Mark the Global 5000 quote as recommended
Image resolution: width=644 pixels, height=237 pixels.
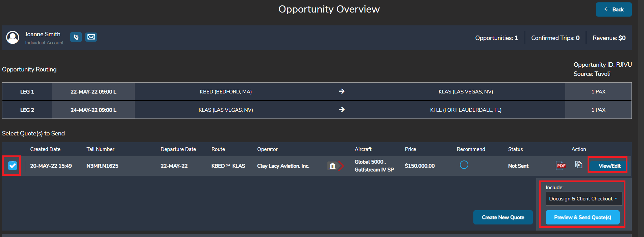(x=464, y=165)
